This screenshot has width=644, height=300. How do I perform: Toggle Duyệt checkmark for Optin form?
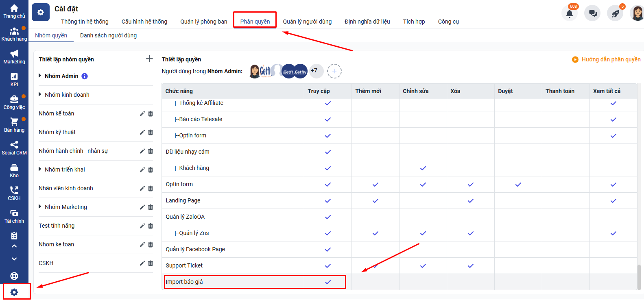point(518,185)
